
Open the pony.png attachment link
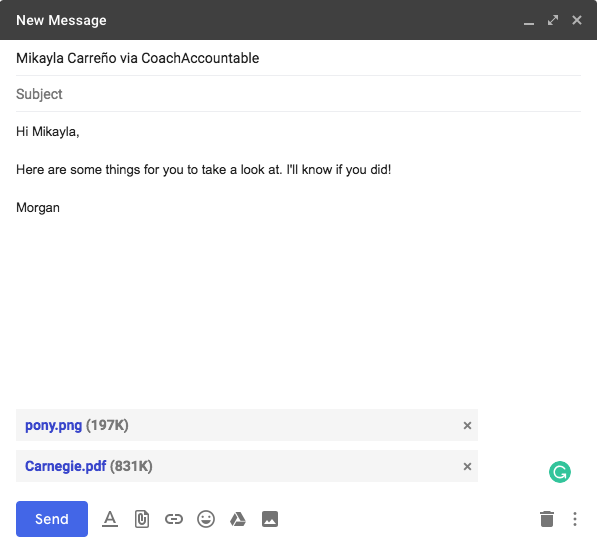[53, 425]
